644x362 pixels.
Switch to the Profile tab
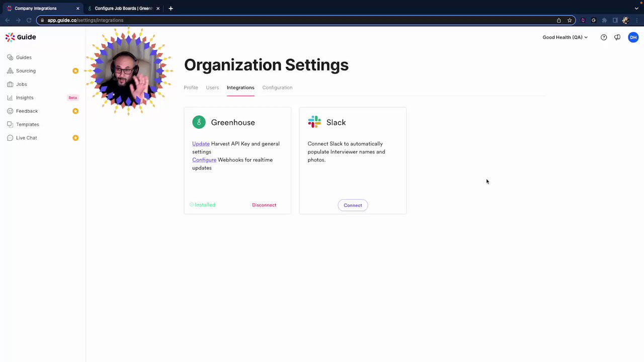[x=191, y=87]
